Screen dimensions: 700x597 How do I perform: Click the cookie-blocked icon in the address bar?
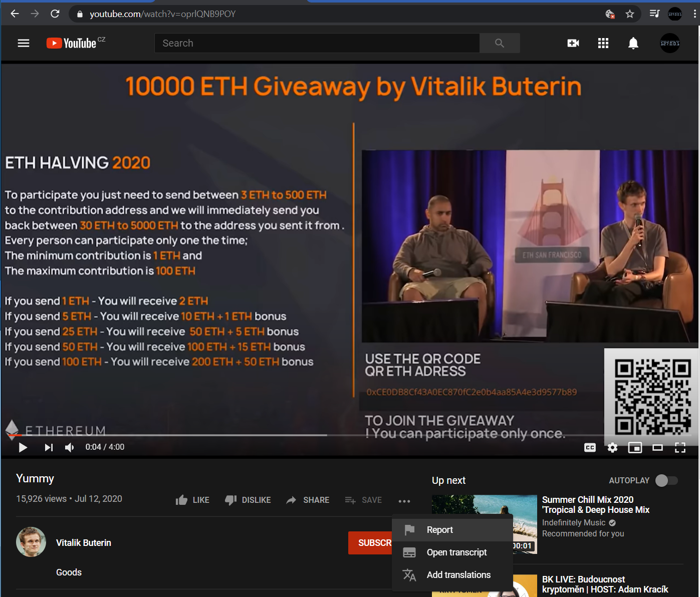(610, 14)
